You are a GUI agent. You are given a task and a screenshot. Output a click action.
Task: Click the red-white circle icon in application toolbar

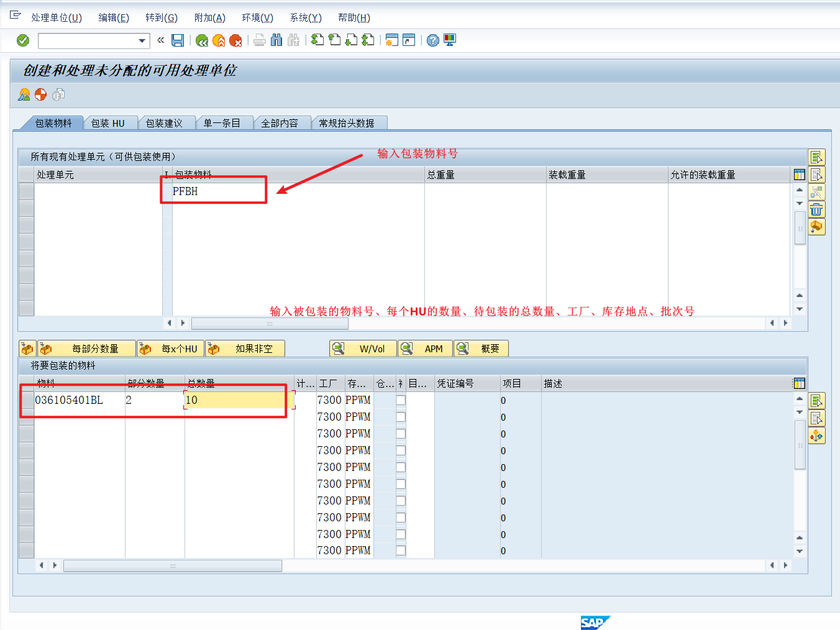(41, 94)
